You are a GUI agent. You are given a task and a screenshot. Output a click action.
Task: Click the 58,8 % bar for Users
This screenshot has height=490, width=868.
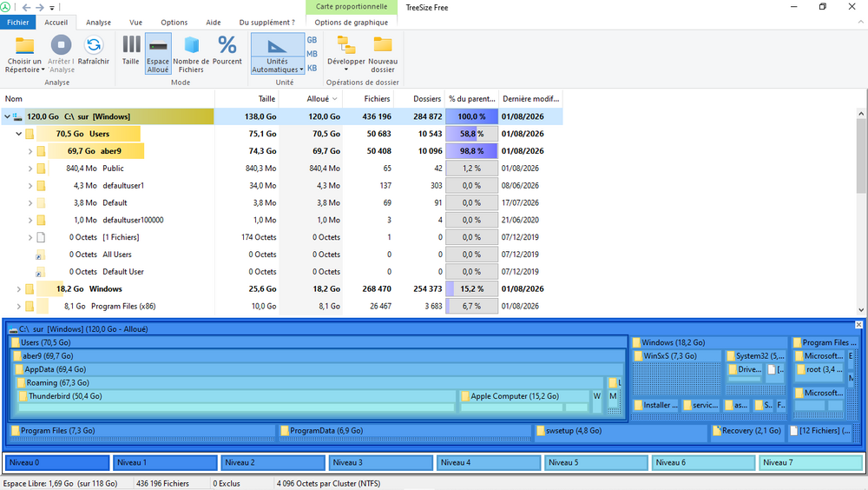coord(471,134)
